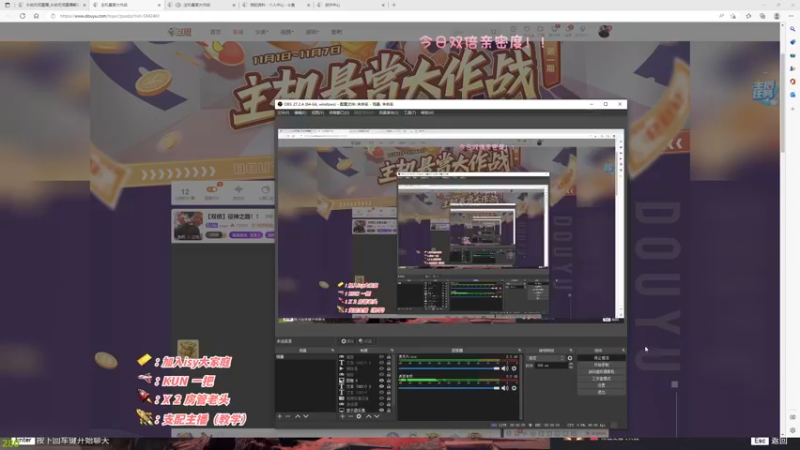The width and height of the screenshot is (800, 450).
Task: Move scene up in OBS scenes list
Action: (x=297, y=416)
